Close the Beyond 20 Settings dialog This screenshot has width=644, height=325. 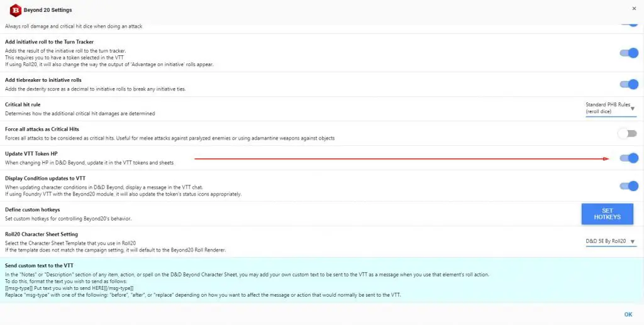point(635,8)
